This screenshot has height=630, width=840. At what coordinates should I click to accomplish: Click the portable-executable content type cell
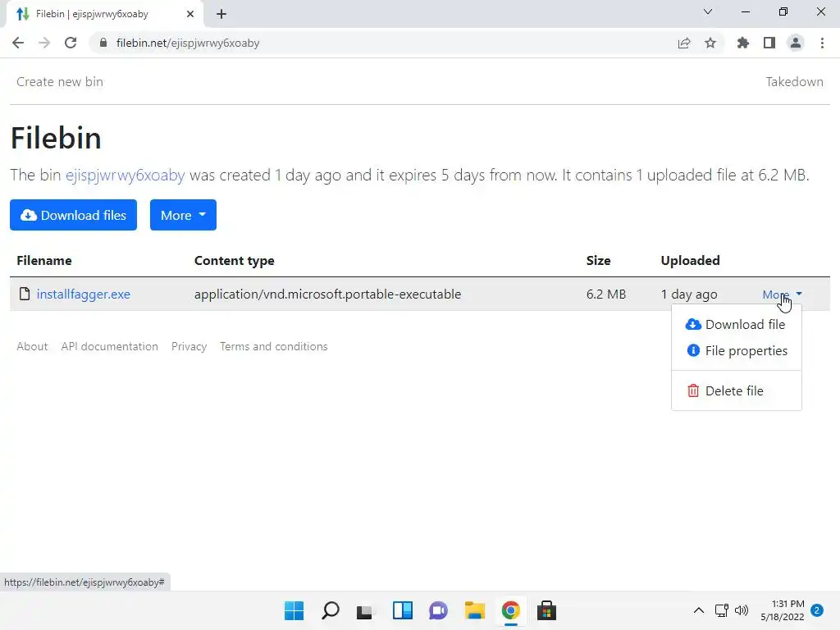coord(328,294)
